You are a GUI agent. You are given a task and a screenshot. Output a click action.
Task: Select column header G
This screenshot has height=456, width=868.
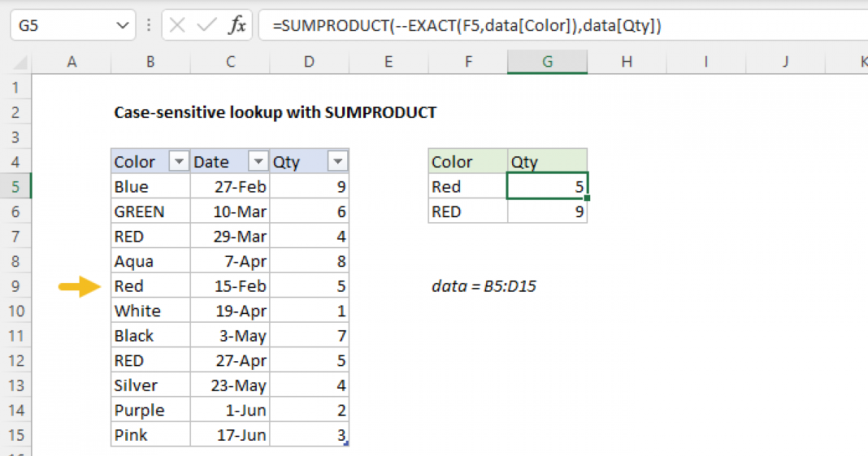(x=548, y=62)
